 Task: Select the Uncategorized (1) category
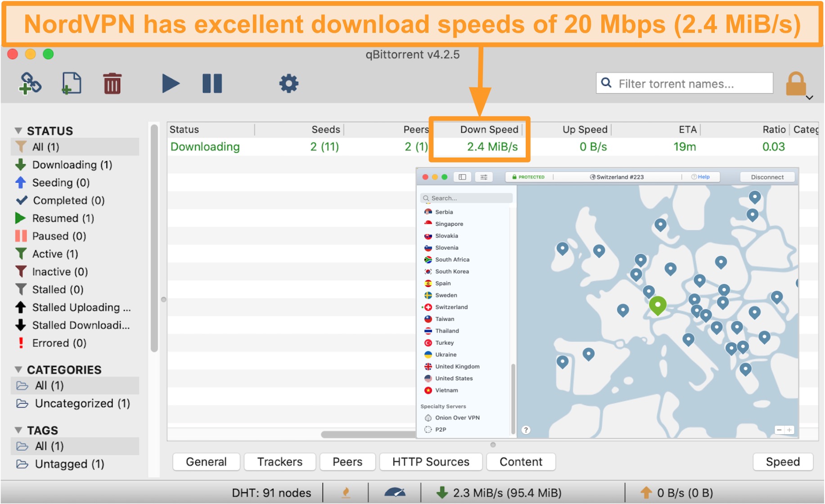[x=75, y=404]
